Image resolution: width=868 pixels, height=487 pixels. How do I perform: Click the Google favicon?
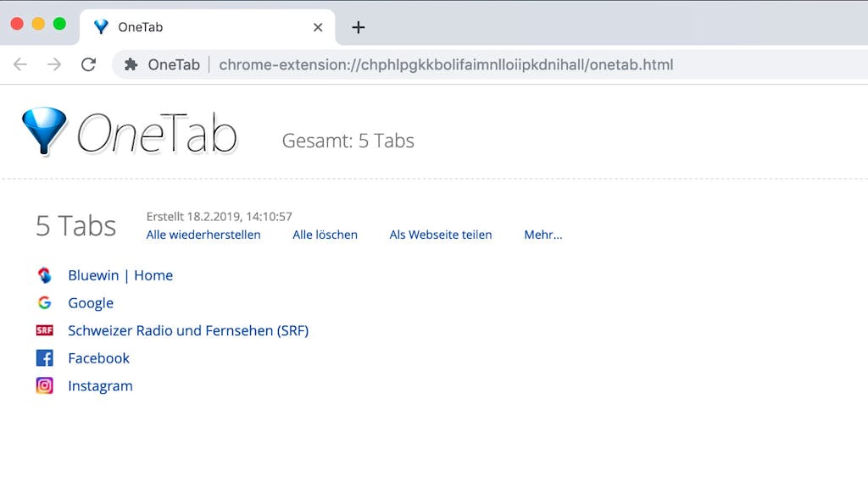tap(44, 302)
